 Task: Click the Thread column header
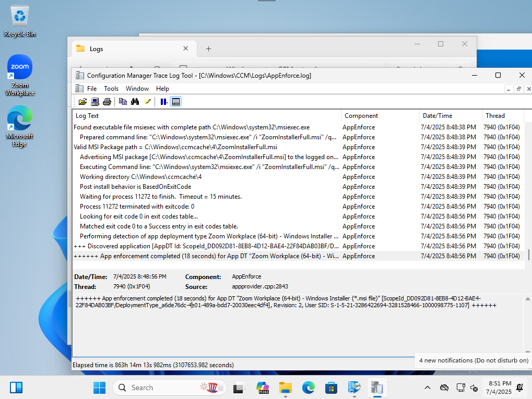[x=503, y=116]
